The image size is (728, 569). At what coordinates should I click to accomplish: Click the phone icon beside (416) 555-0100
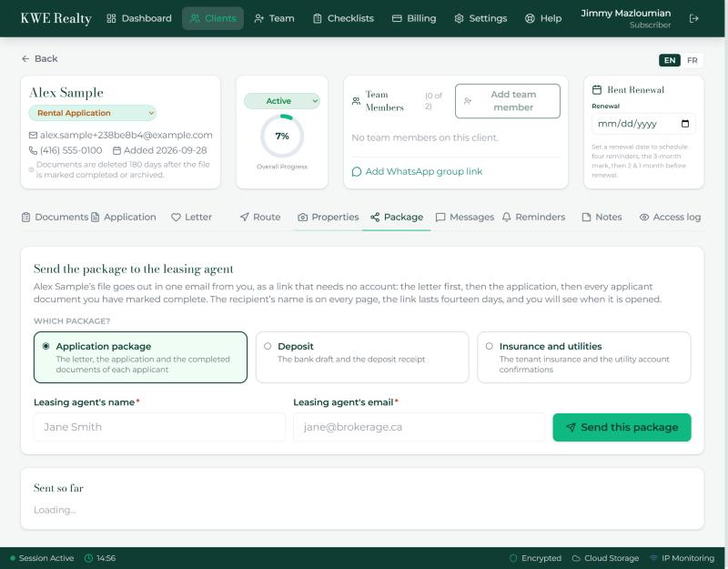pyautogui.click(x=33, y=150)
